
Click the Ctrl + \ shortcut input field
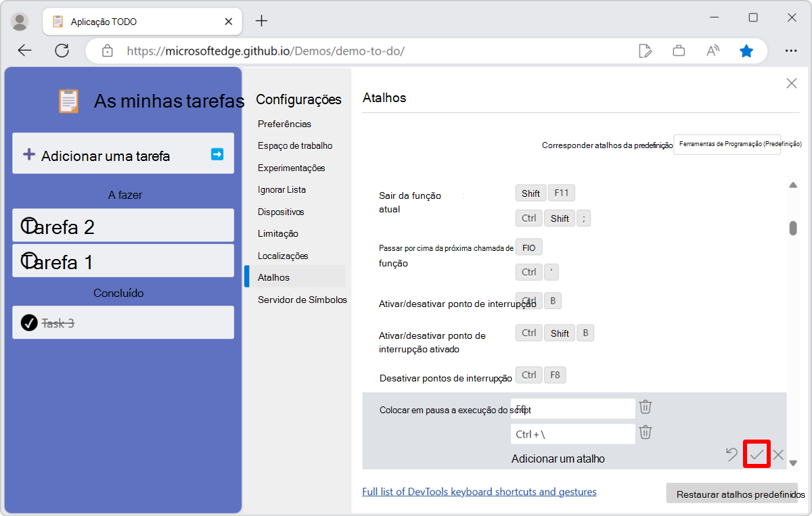tap(572, 433)
